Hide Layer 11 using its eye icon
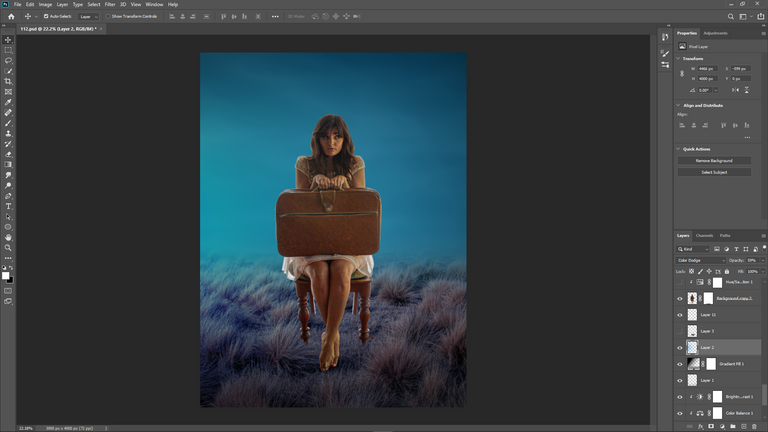 click(680, 315)
